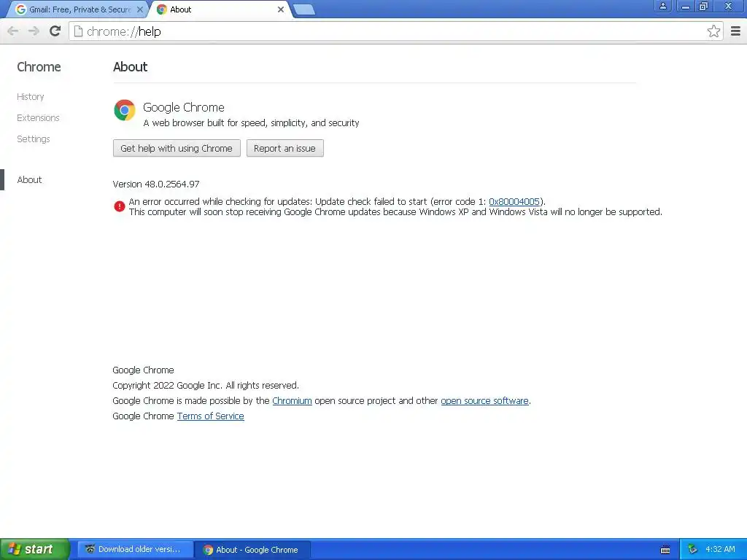This screenshot has width=747, height=560.
Task: Open History in the Chrome sidebar
Action: (x=31, y=97)
